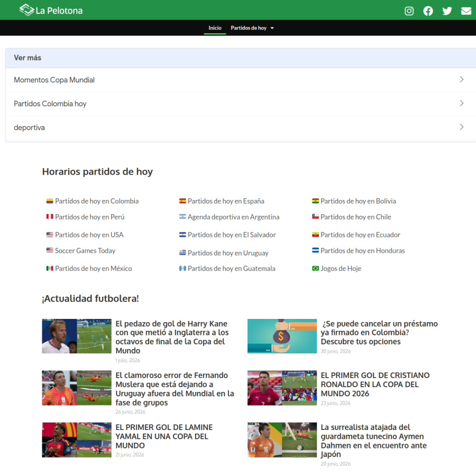Read the Harry Kane gol headline
The height and width of the screenshot is (476, 476).
click(x=172, y=337)
